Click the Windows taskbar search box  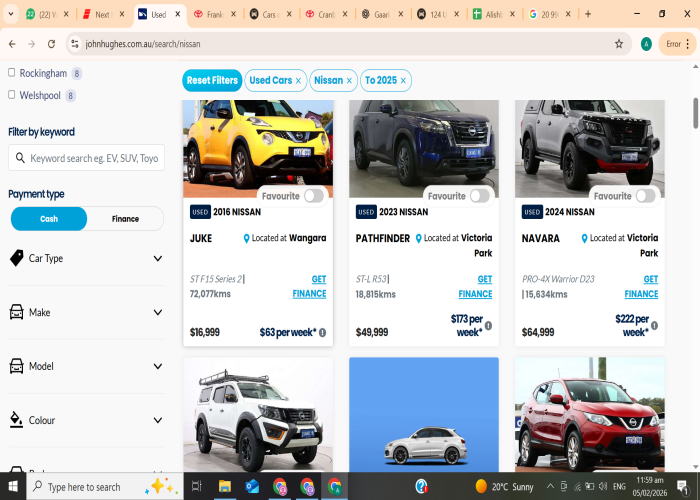point(105,486)
